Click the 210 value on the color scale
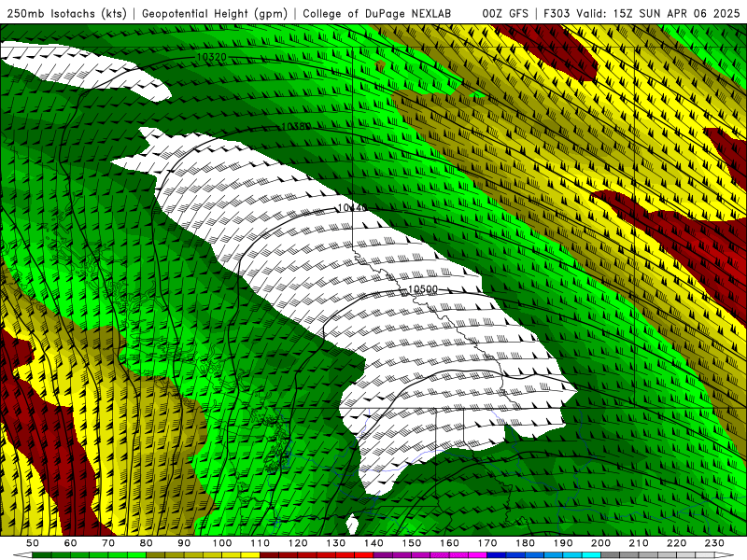This screenshot has height=560, width=747. pos(639,543)
